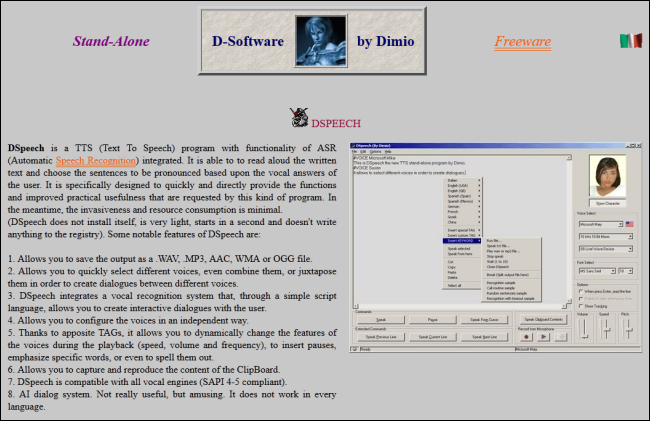Click the Italian flag language icon
The height and width of the screenshot is (421, 650).
[x=631, y=41]
